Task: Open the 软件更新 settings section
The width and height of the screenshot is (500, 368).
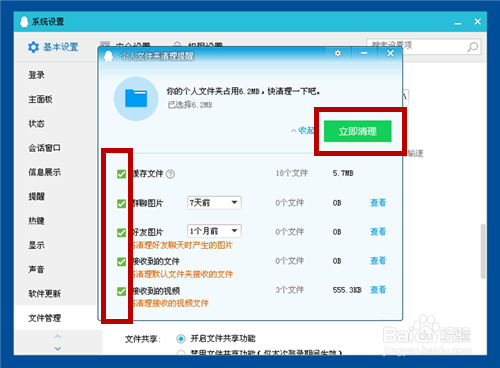Action: (x=44, y=294)
